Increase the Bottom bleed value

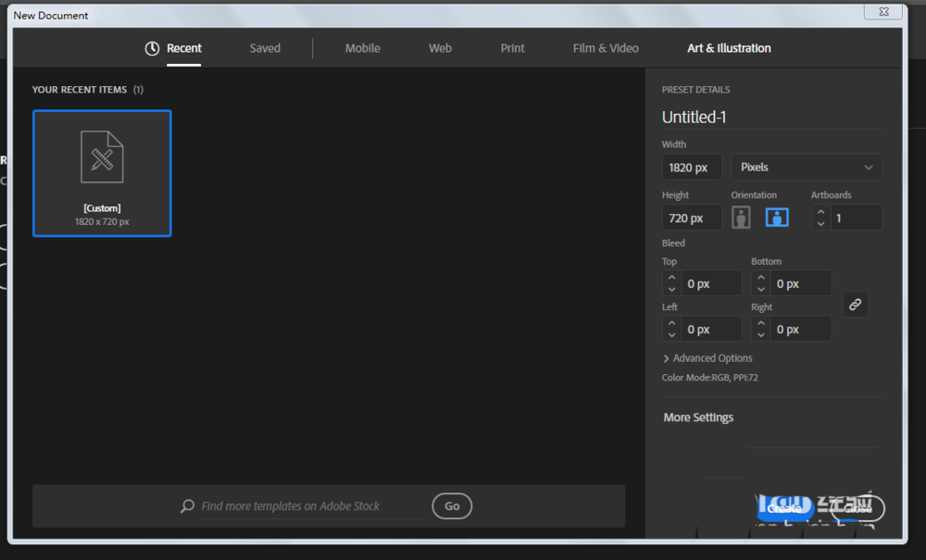pyautogui.click(x=760, y=278)
